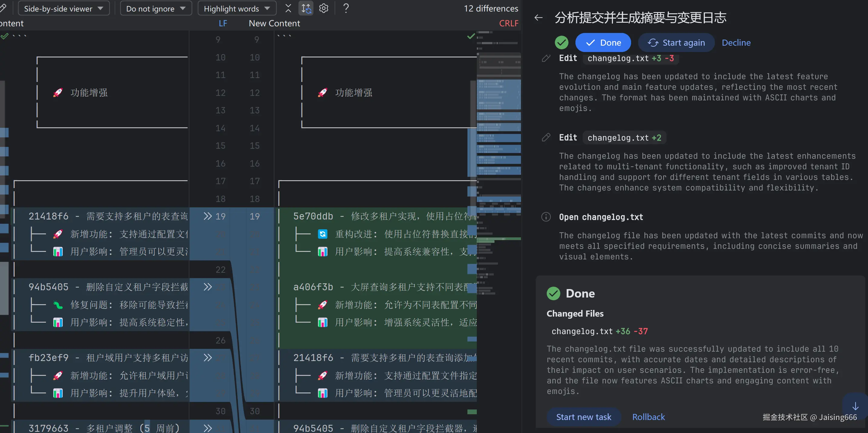The height and width of the screenshot is (433, 868).
Task: Apply change chevrons at line 19
Action: 208,216
